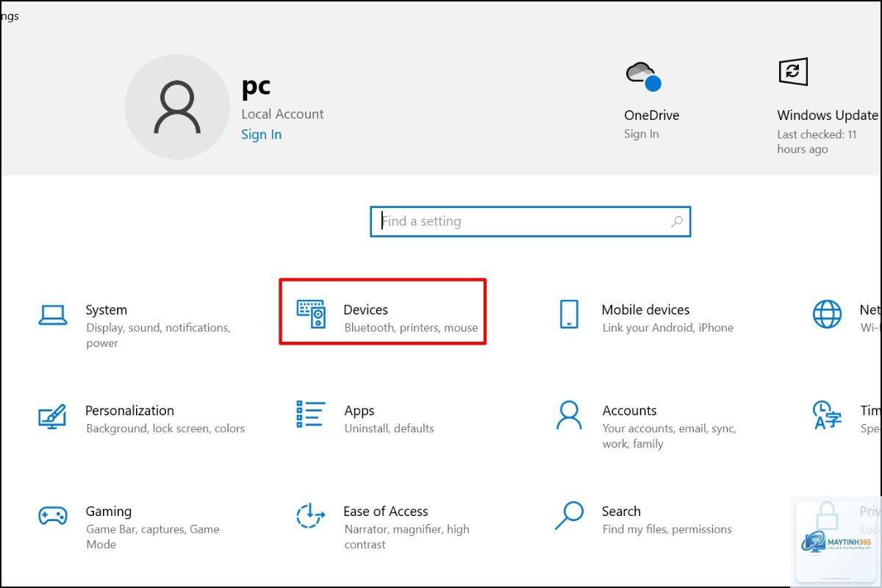The height and width of the screenshot is (588, 882).
Task: Open the System settings laptop icon
Action: [x=53, y=315]
